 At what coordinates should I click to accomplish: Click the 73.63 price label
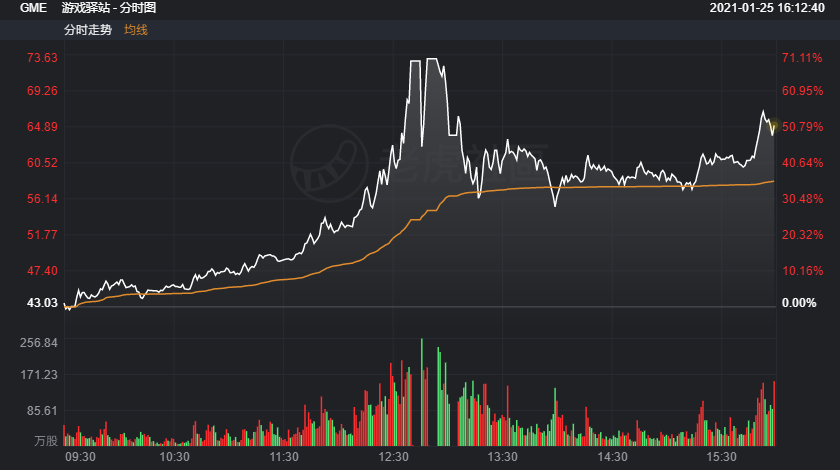[42, 57]
